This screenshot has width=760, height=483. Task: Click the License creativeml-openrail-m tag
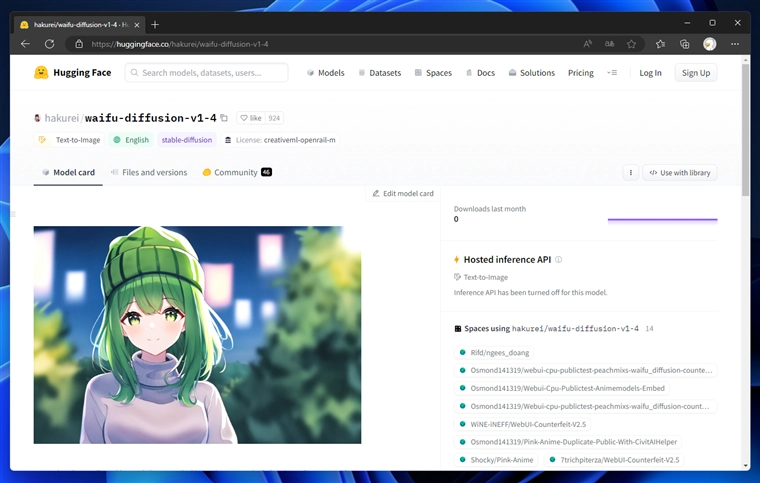pyautogui.click(x=280, y=140)
